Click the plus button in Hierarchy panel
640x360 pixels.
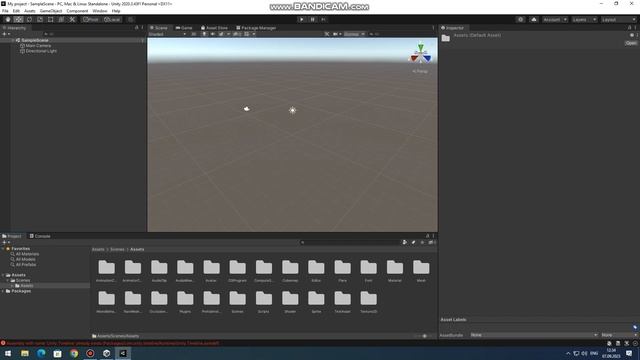(4, 34)
